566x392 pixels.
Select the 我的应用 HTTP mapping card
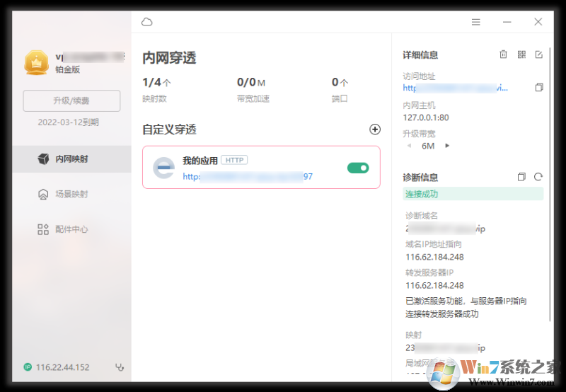click(x=261, y=167)
